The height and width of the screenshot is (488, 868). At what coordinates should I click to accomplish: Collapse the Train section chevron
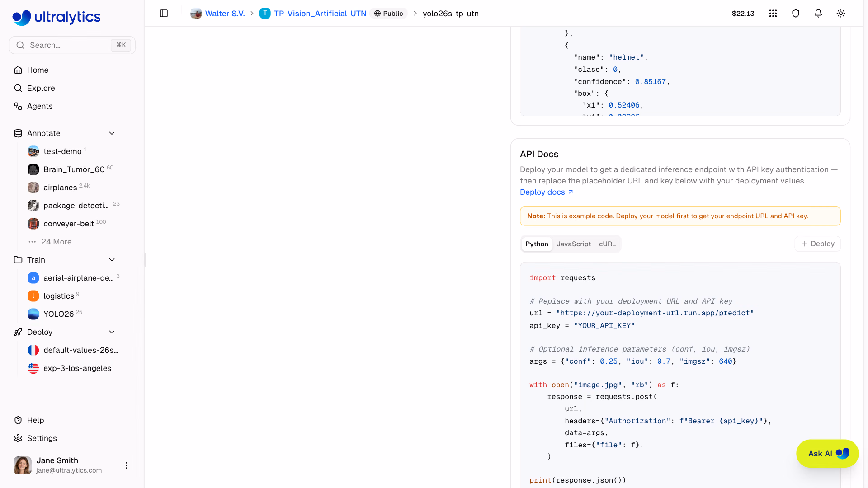pyautogui.click(x=112, y=260)
